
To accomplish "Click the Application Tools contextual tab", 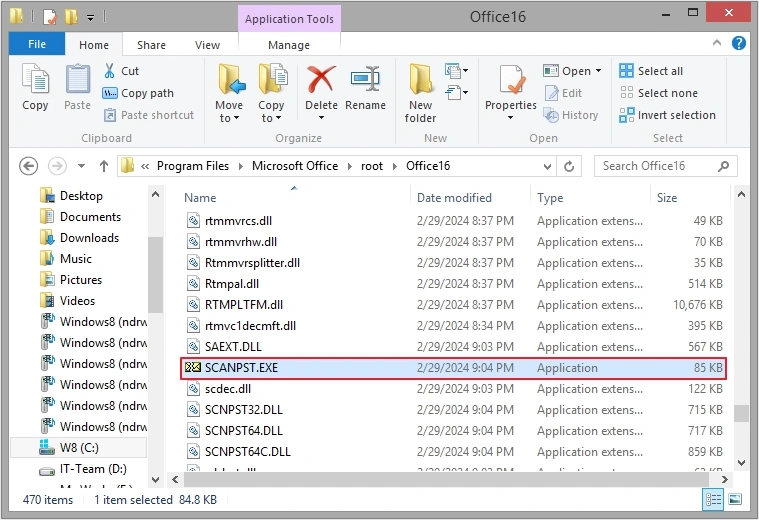I will [x=289, y=19].
